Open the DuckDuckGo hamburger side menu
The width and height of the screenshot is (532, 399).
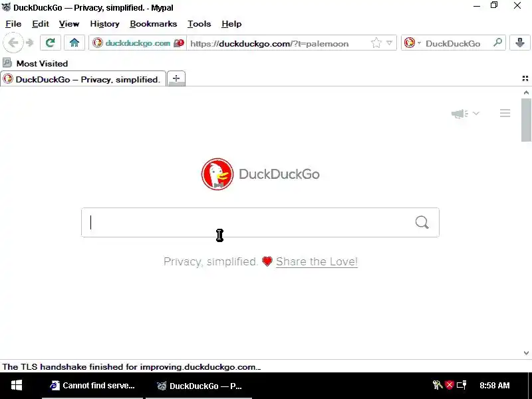tap(505, 113)
